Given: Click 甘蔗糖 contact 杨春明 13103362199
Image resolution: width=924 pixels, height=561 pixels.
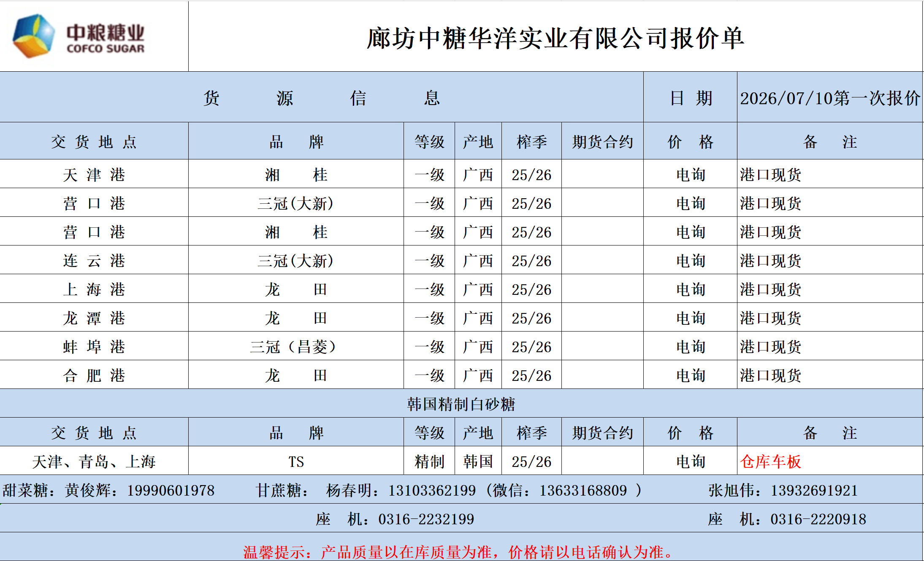Looking at the screenshot, I should tap(366, 490).
